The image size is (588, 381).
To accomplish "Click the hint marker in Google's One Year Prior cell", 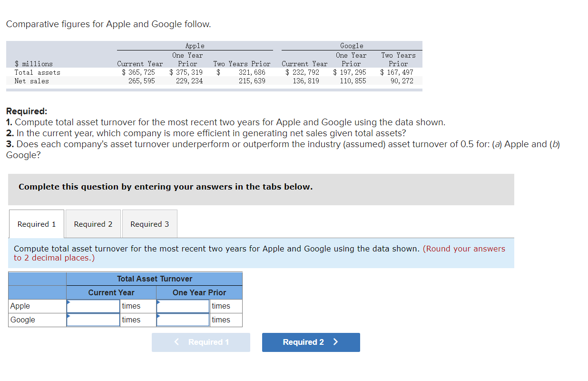I will pos(159,317).
